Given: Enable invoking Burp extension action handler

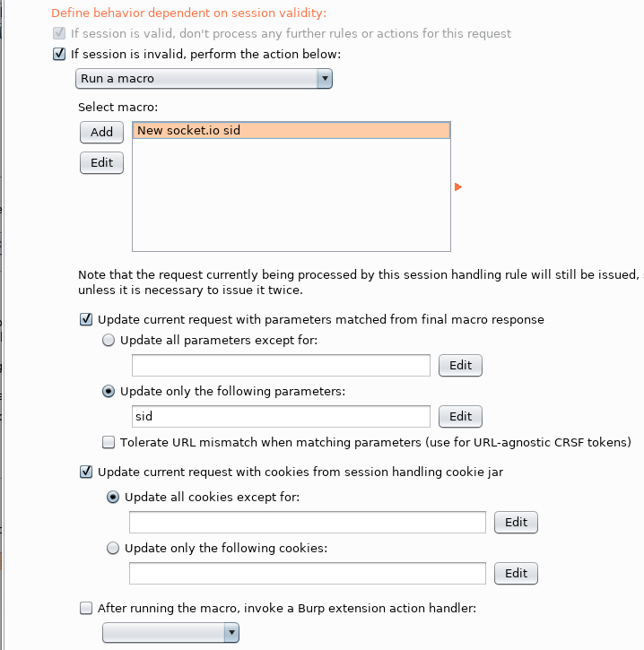Looking at the screenshot, I should (x=86, y=608).
